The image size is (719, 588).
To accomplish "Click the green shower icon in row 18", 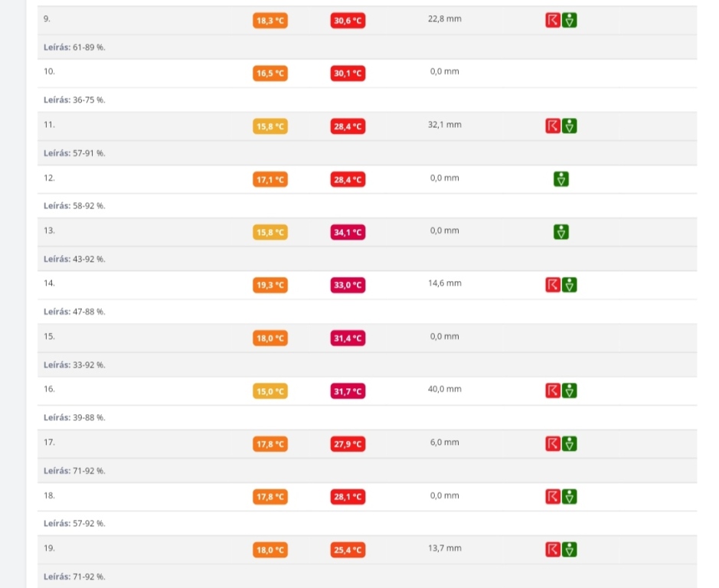I will (x=569, y=496).
